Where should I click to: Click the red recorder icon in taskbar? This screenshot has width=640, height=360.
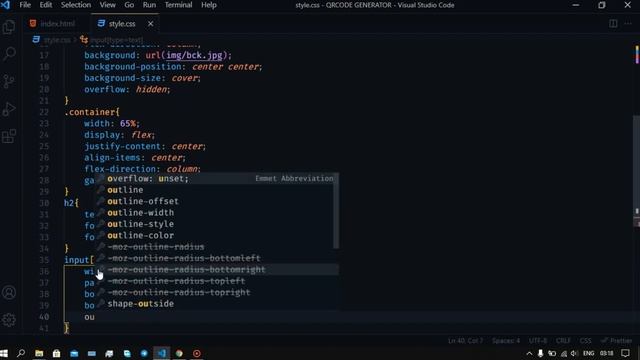coord(197,353)
